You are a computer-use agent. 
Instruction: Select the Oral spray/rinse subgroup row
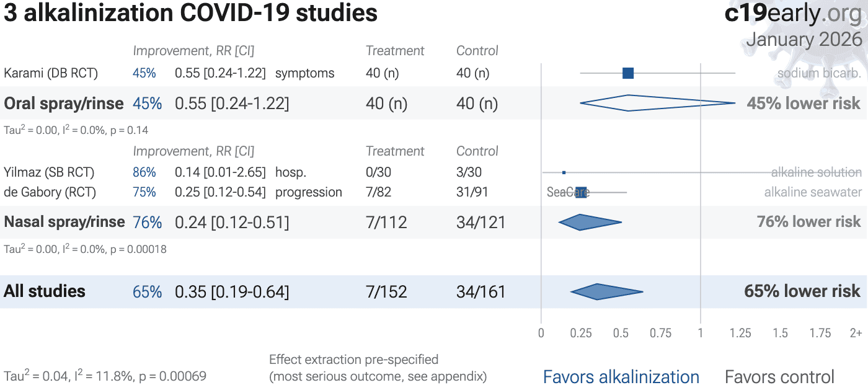64,104
